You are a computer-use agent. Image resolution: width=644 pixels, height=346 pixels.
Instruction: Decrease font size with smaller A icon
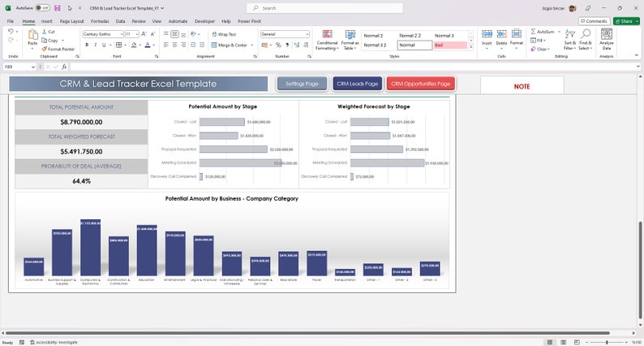(152, 34)
